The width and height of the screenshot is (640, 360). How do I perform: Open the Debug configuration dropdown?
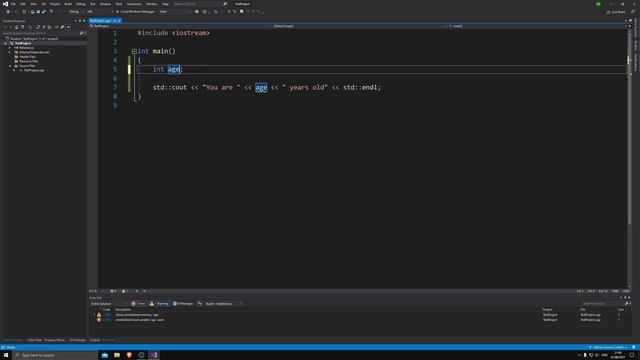pos(75,11)
